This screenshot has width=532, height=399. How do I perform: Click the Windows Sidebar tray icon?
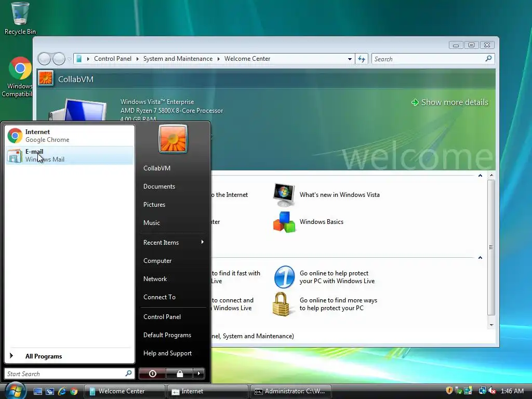pyautogui.click(x=468, y=391)
